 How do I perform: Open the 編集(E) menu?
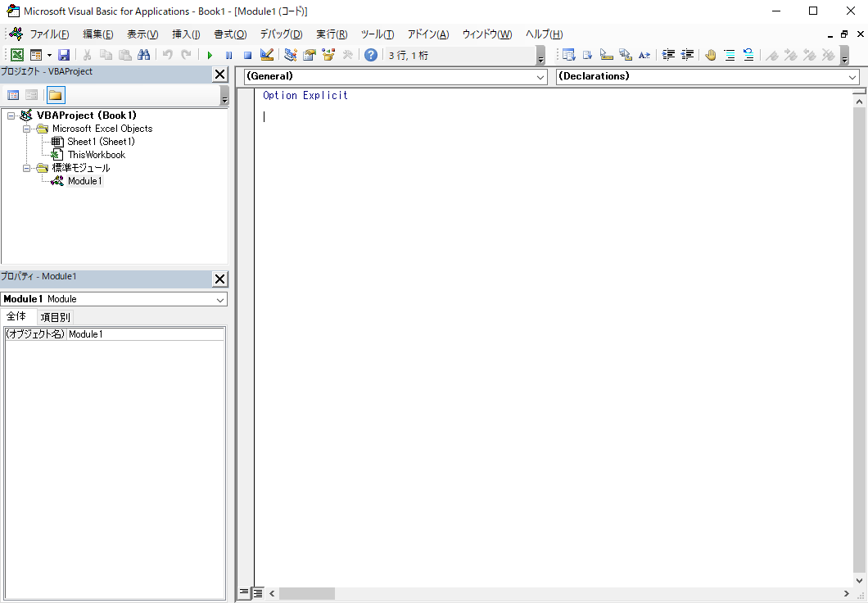[98, 34]
